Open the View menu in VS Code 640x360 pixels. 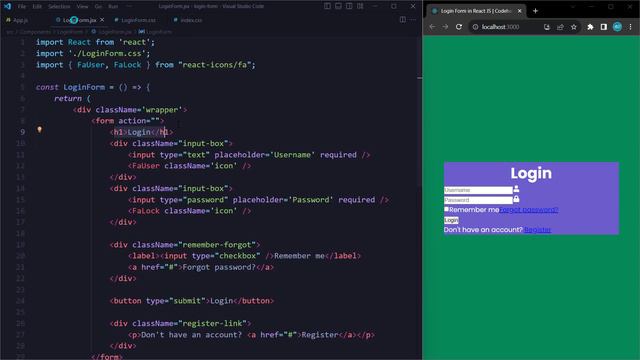click(x=82, y=7)
